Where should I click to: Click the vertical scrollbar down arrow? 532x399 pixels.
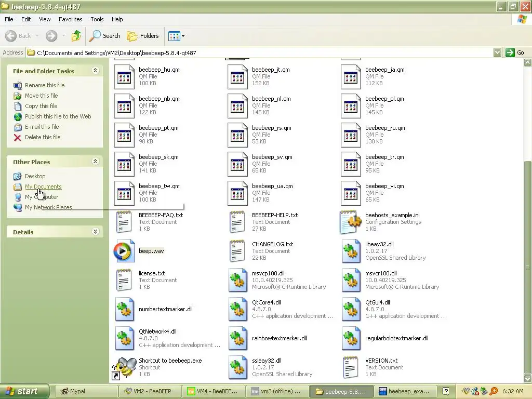coord(528,379)
